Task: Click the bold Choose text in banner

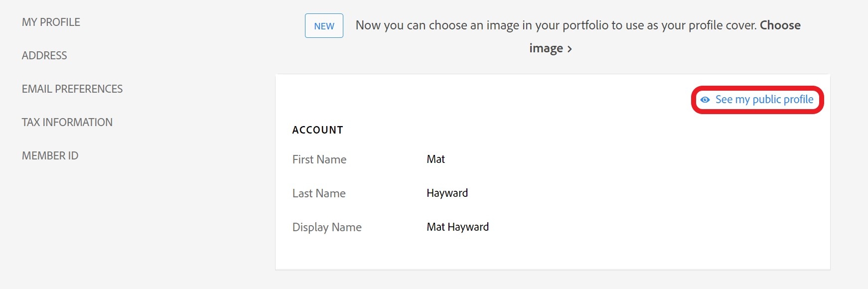Action: [x=780, y=25]
